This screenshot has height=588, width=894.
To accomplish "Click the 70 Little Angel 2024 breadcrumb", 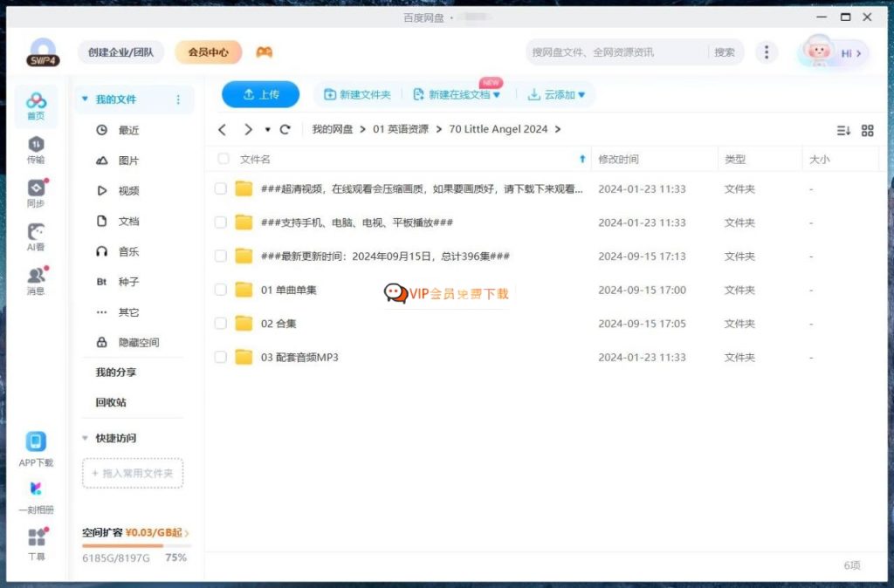I will point(499,129).
